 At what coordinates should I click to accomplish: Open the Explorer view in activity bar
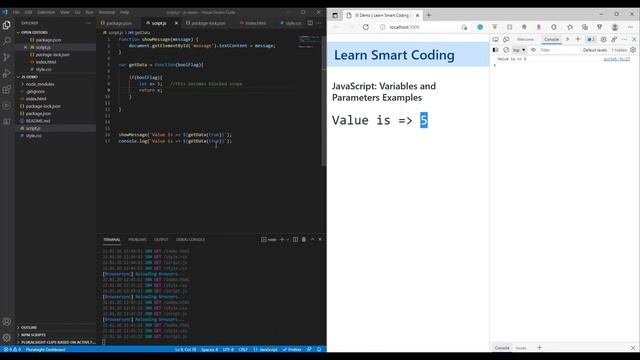(x=7, y=25)
